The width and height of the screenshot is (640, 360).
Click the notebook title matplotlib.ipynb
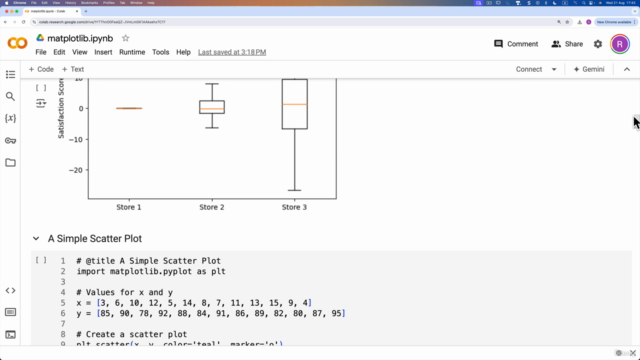pyautogui.click(x=80, y=38)
